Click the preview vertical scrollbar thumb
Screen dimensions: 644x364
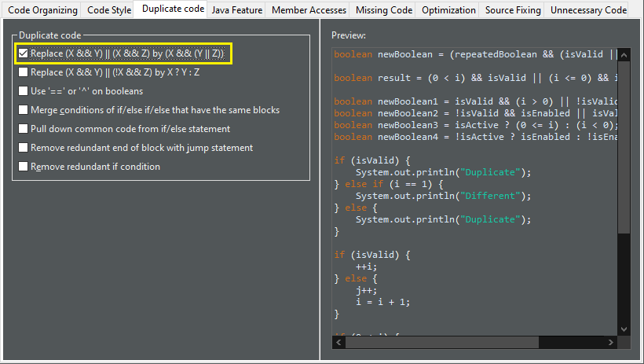tap(624, 147)
